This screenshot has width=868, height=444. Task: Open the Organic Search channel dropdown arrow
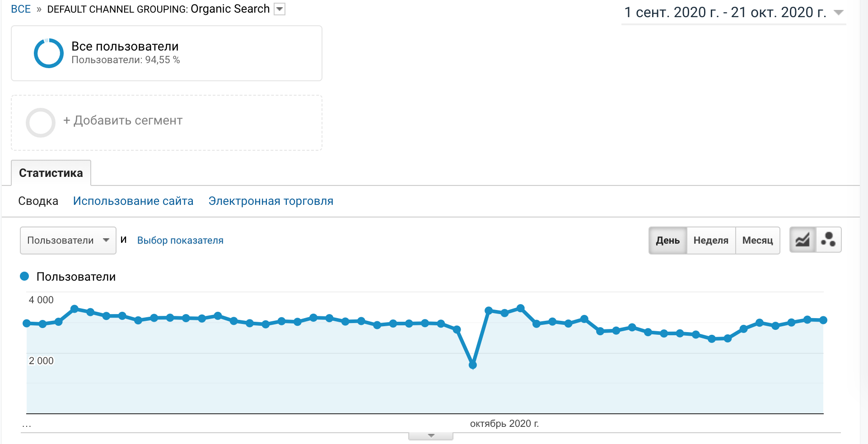(x=280, y=9)
